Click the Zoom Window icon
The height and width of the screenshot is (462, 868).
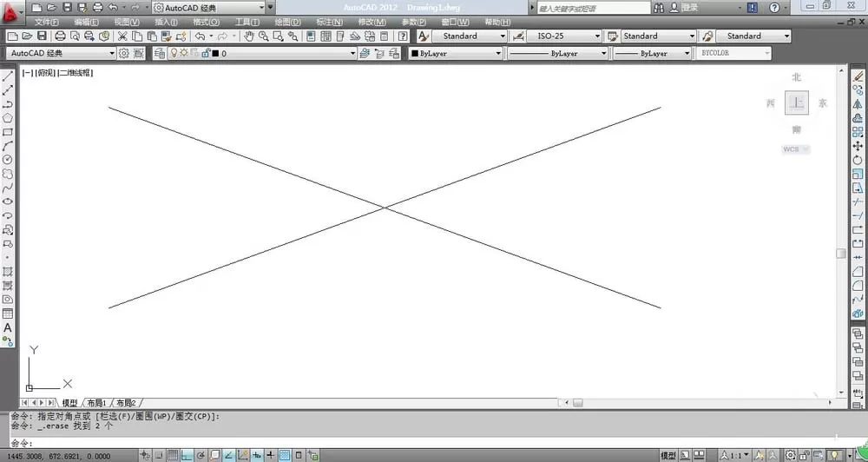pos(279,36)
